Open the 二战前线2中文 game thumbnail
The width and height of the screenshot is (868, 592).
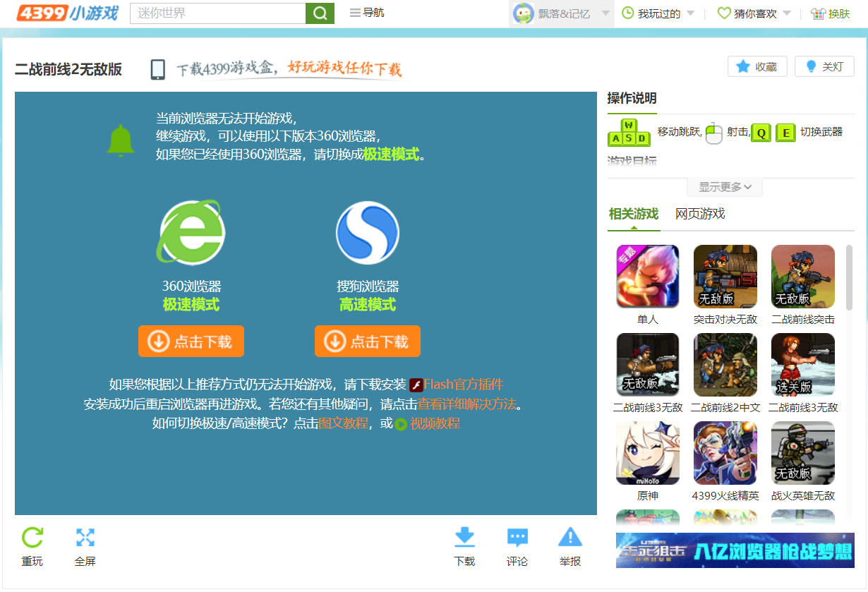725,365
